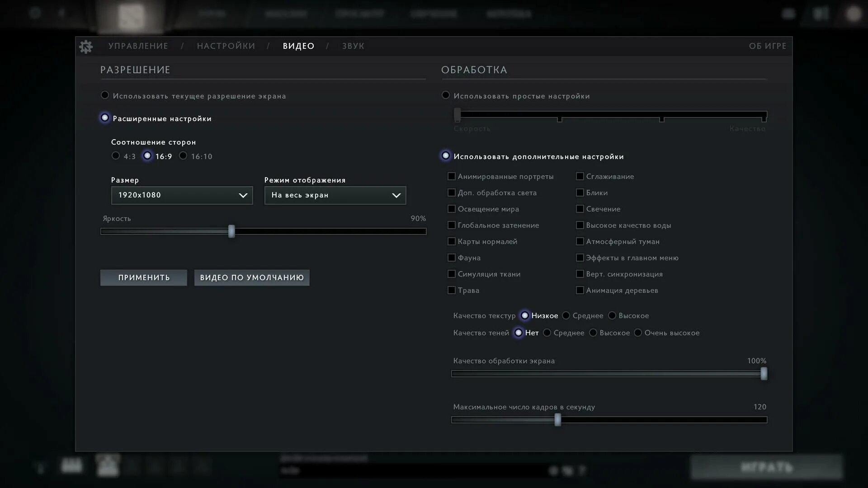Set texture quality to Высокое
The width and height of the screenshot is (868, 488).
(612, 315)
